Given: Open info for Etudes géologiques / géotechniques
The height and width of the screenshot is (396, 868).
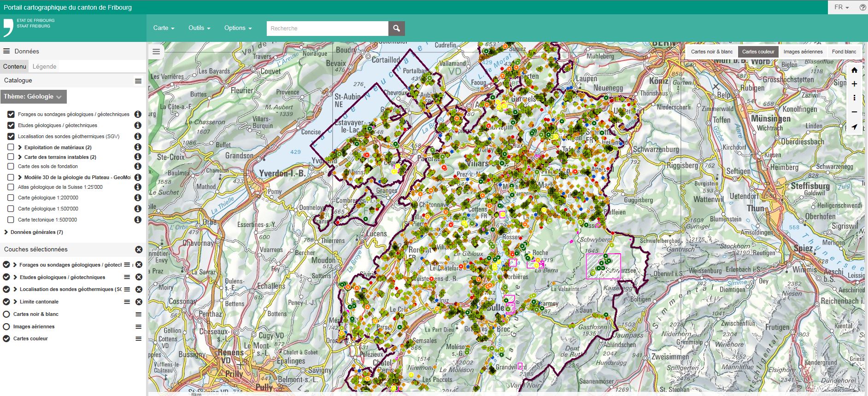Looking at the screenshot, I should click(137, 125).
